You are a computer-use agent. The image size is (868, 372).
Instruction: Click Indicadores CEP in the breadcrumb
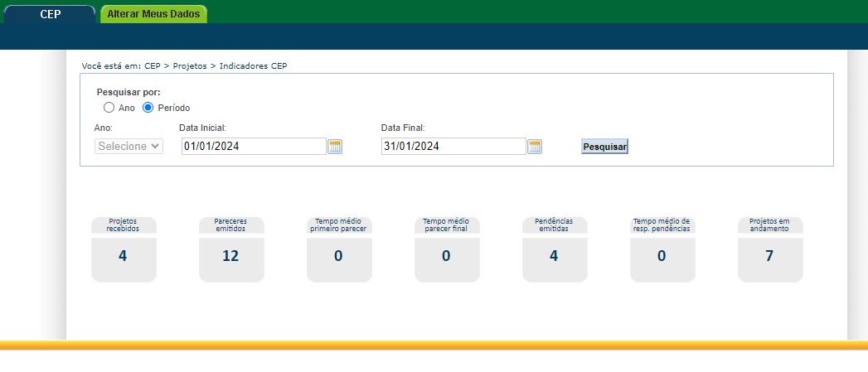point(253,65)
